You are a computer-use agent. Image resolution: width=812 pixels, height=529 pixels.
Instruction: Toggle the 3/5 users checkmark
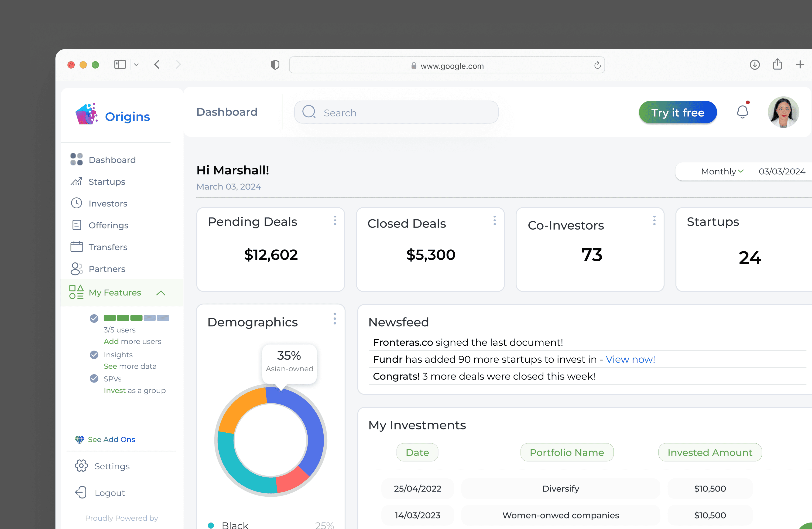click(94, 318)
